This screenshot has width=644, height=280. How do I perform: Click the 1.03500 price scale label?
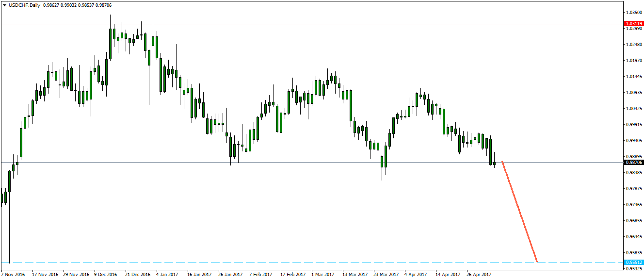633,12
